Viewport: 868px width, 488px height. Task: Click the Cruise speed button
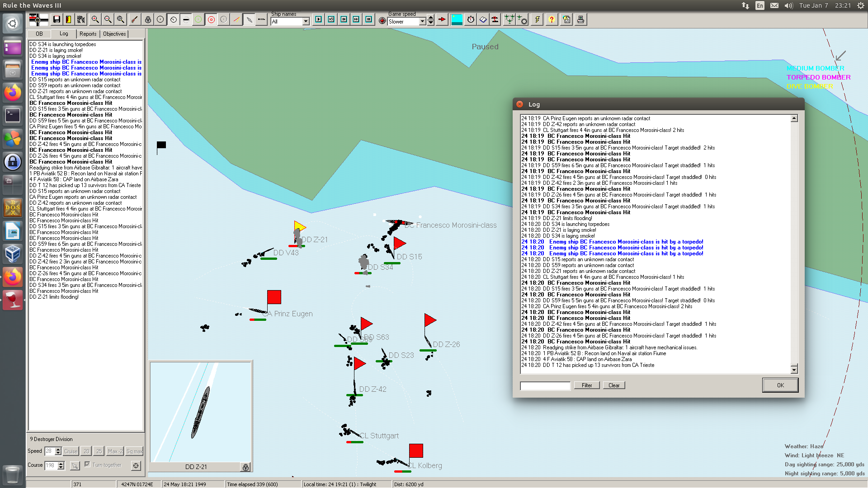tap(71, 451)
